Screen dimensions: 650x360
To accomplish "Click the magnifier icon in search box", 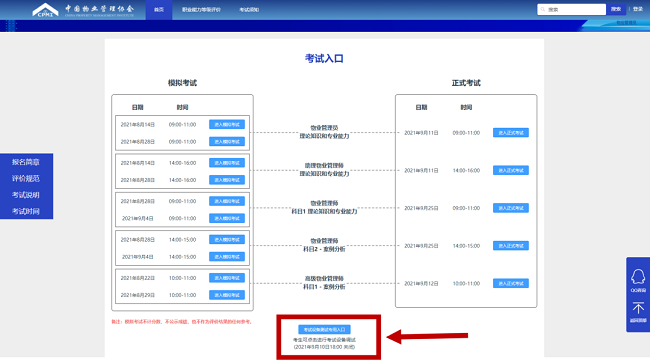I will (x=543, y=9).
